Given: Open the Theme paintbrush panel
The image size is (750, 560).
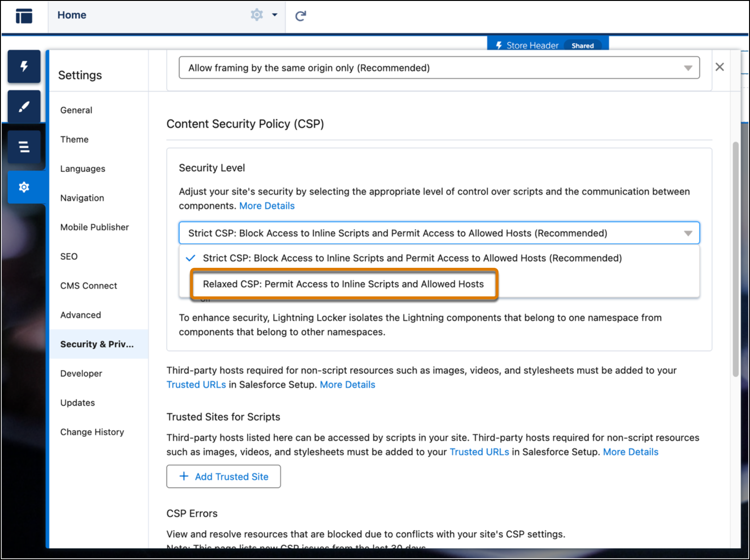Looking at the screenshot, I should pos(24,107).
